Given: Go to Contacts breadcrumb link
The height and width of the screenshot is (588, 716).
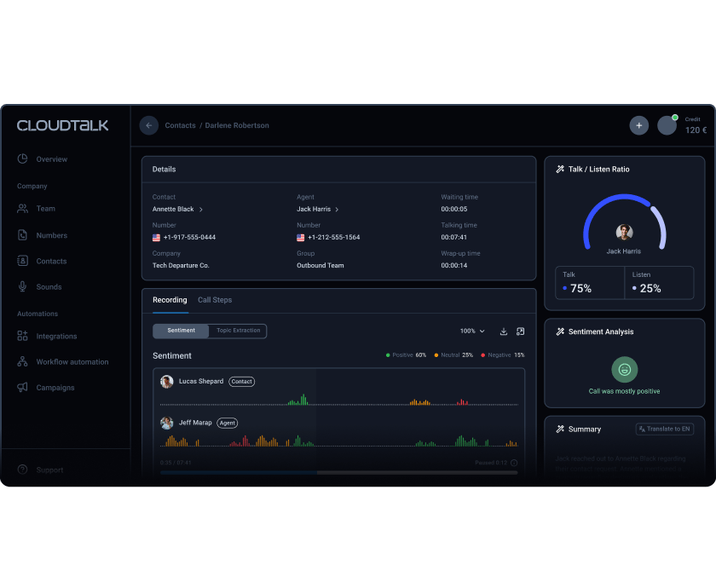Looking at the screenshot, I should [x=180, y=125].
